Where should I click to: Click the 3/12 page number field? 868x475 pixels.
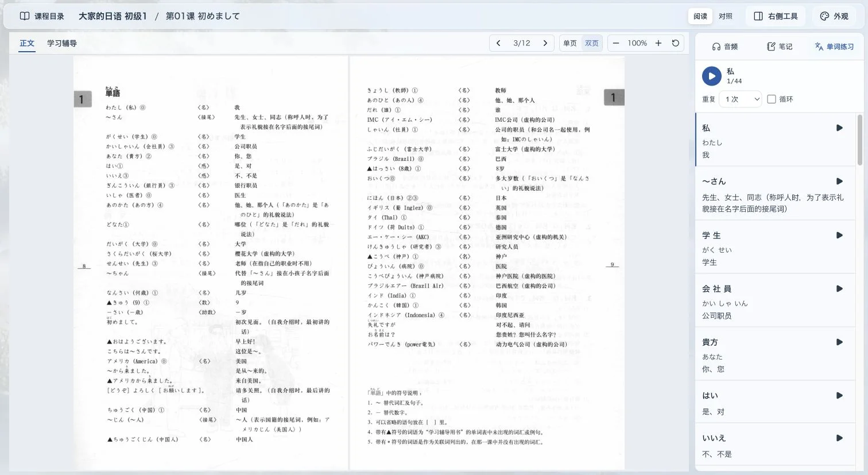522,43
